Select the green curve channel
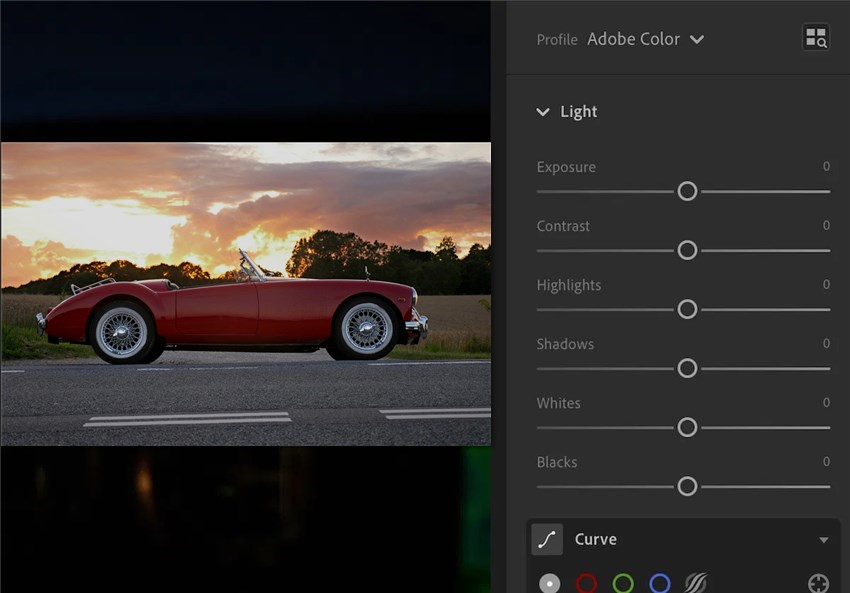 [623, 583]
